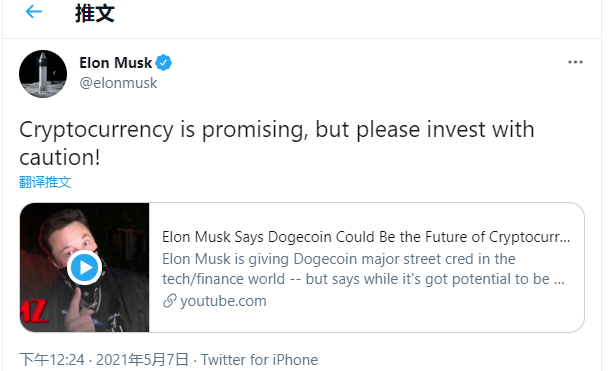Screen dimensions: 615x371
Task: Open the youtube.com source link
Action: [223, 301]
